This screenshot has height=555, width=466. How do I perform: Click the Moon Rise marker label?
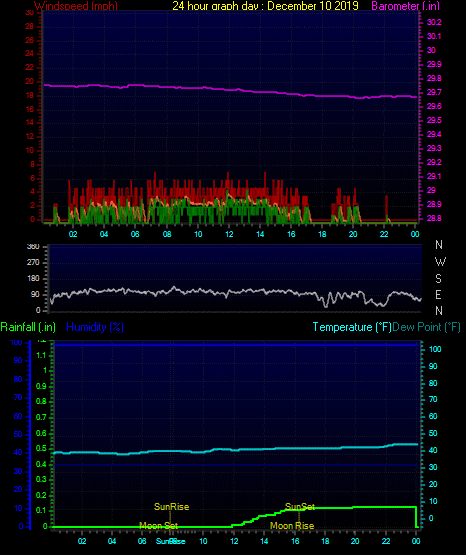point(292,526)
